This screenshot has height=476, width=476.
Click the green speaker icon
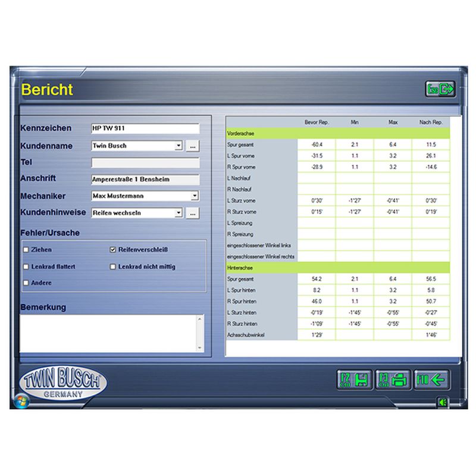point(442,402)
